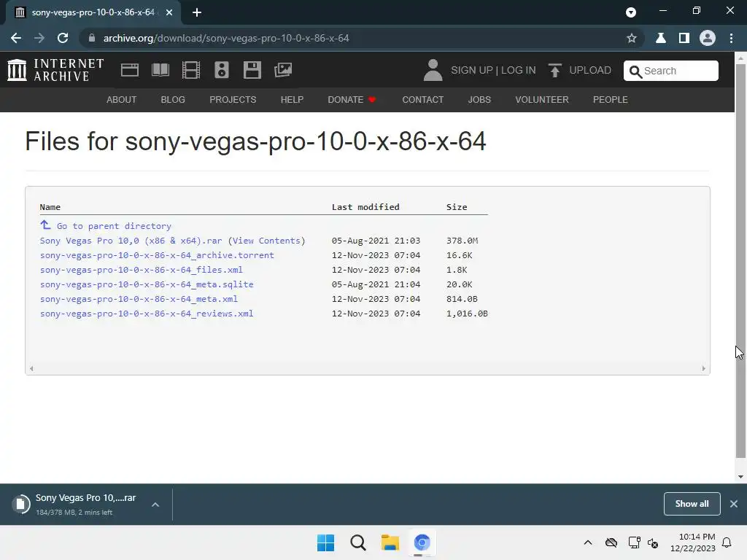Go back using the browser back arrow
Screen dimensions: 747x560
16,38
